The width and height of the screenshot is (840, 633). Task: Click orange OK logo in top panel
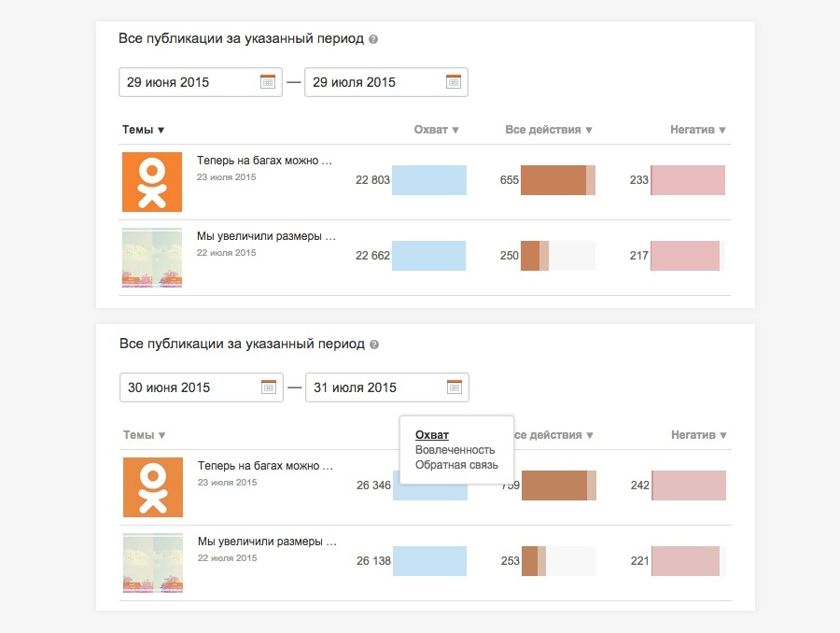(x=152, y=182)
